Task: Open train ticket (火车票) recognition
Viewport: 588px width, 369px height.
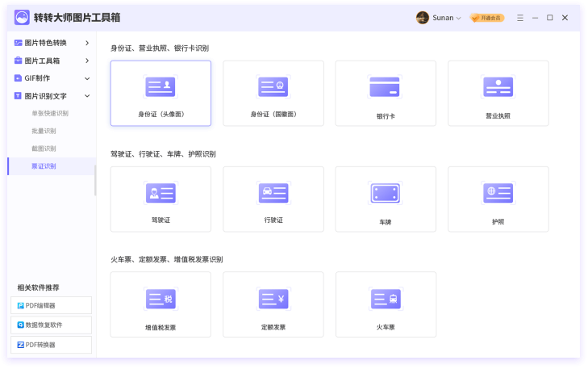Action: (x=385, y=299)
